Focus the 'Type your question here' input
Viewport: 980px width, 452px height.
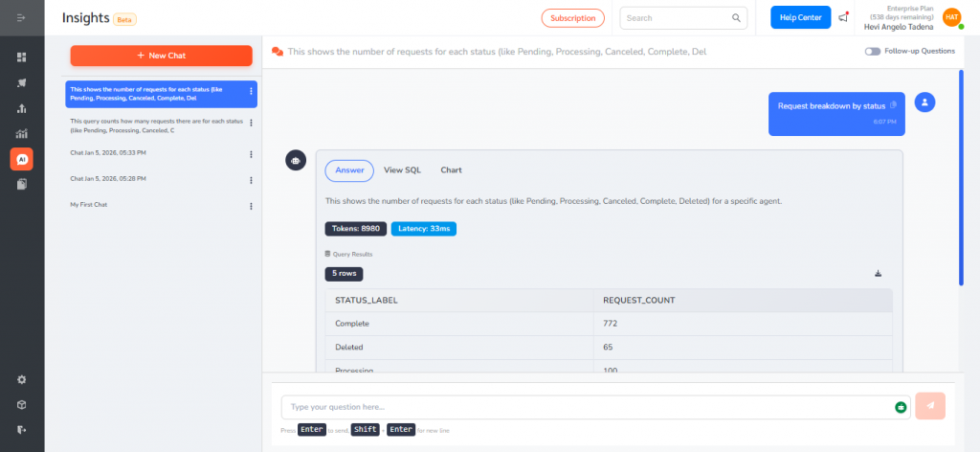coord(584,407)
